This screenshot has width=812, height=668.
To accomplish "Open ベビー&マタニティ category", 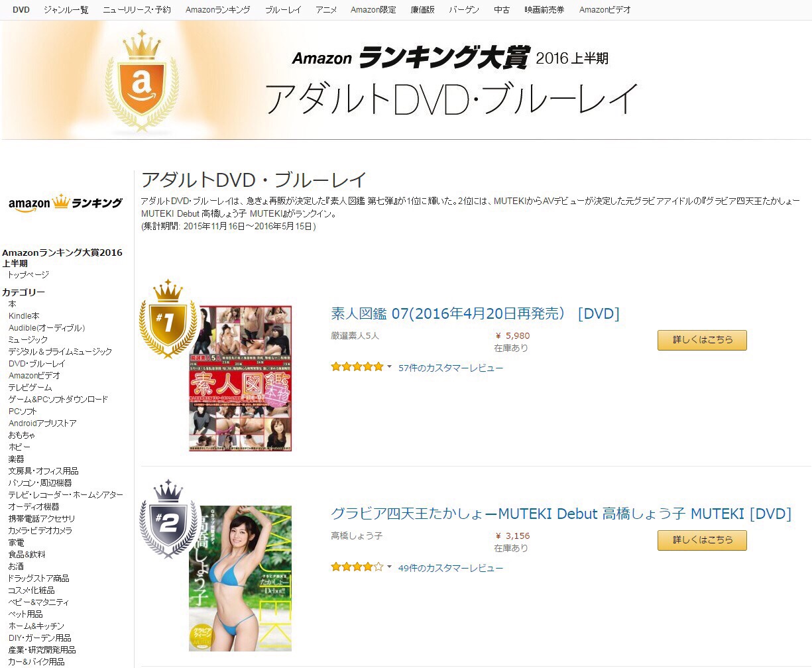I will [38, 602].
